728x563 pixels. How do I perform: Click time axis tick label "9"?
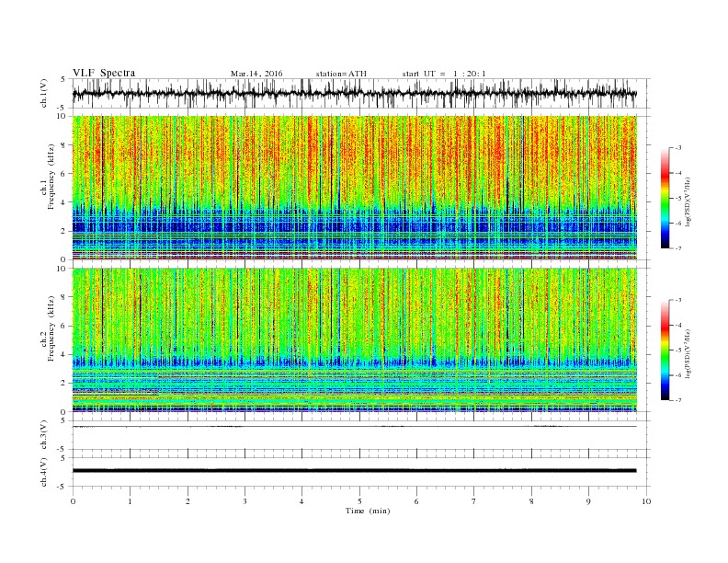tap(588, 501)
